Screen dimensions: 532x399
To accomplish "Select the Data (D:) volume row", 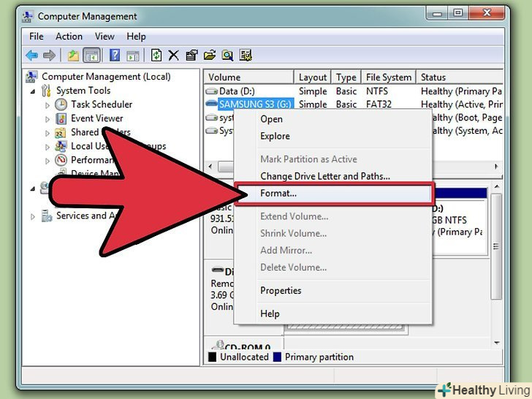I will [x=354, y=91].
